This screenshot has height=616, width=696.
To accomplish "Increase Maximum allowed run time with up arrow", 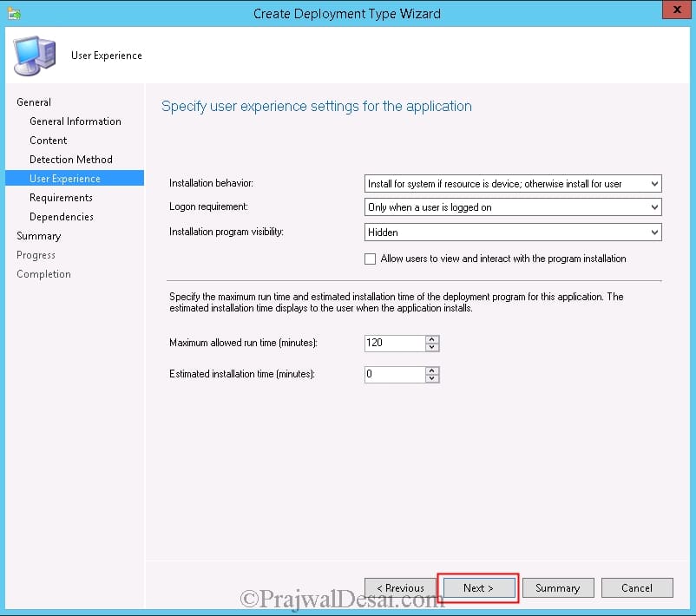I will (x=432, y=339).
